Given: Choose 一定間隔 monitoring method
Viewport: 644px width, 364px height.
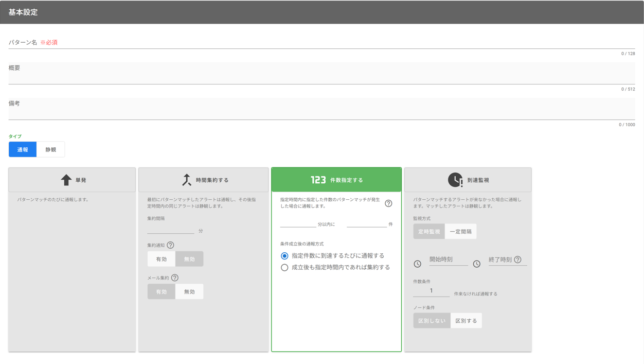Looking at the screenshot, I should 460,232.
